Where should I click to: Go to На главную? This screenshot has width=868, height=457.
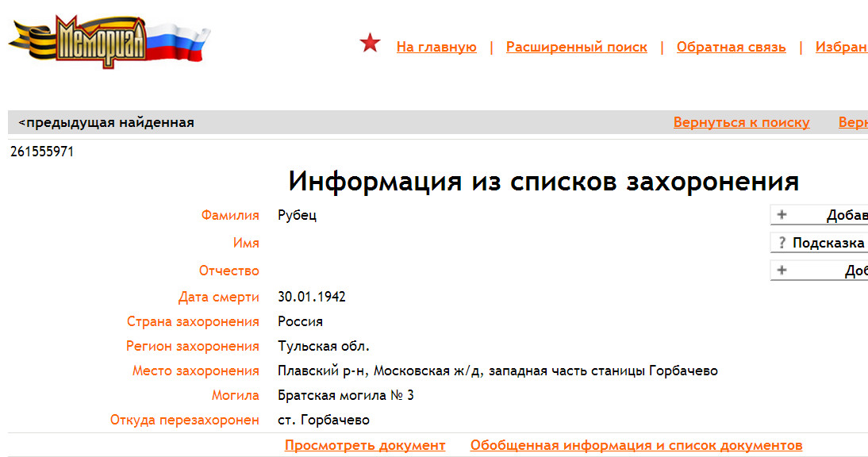[436, 47]
